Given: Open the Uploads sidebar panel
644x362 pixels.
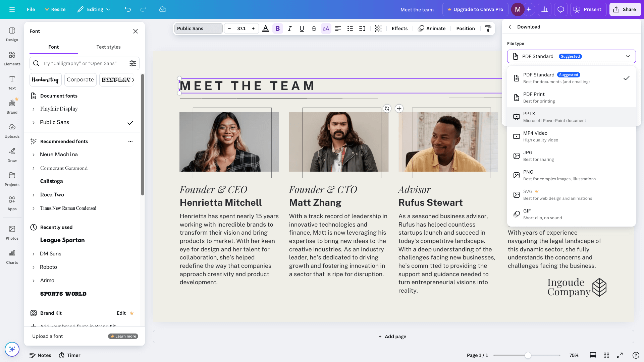Looking at the screenshot, I should [12, 131].
